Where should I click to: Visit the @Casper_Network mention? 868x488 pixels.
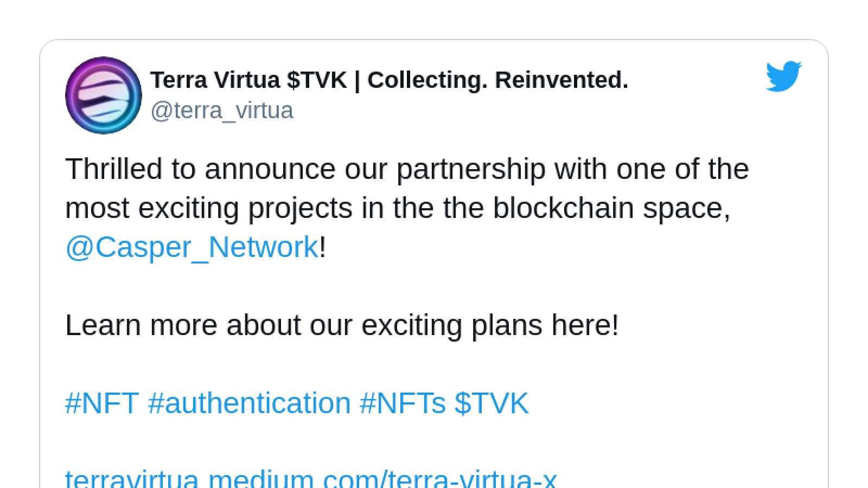(x=192, y=247)
